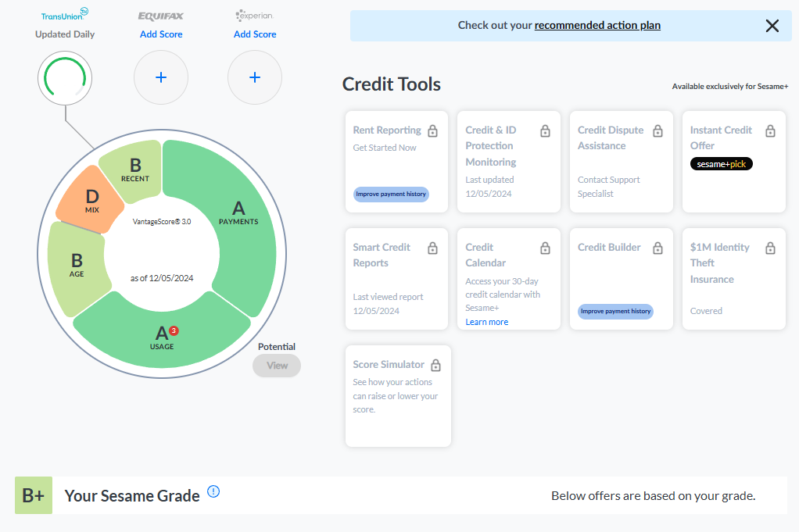Click the Add Score link under Equifax
Viewport: 799px width, 532px height.
tap(161, 34)
